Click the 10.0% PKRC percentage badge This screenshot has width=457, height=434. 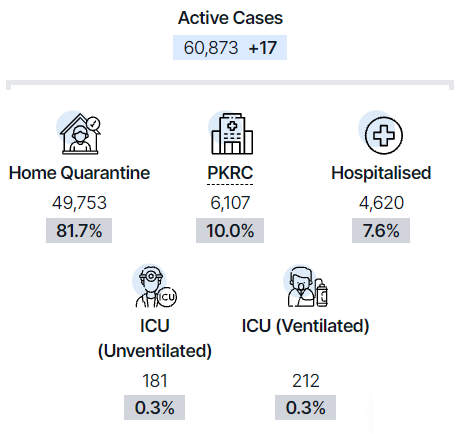[230, 231]
